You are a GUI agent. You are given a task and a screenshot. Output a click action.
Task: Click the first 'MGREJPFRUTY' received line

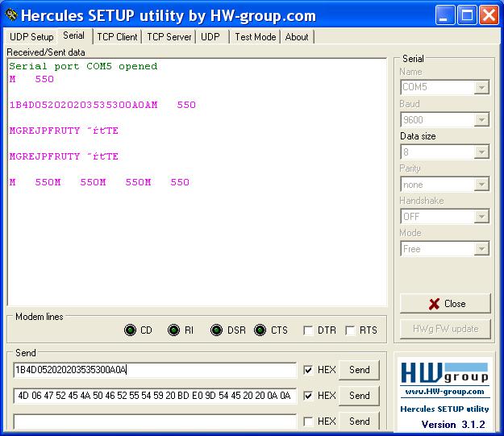(x=64, y=131)
